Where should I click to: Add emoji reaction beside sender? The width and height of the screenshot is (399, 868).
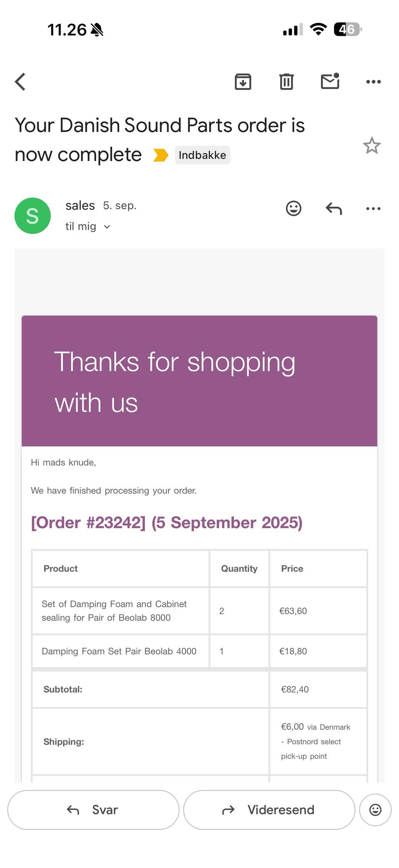tap(293, 208)
